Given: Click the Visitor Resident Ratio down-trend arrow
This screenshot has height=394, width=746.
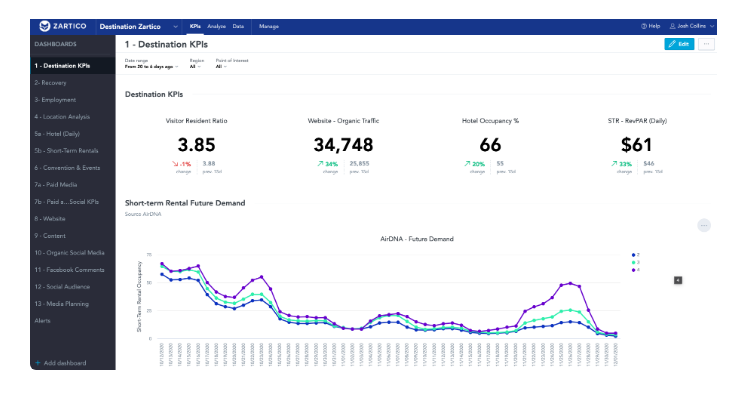Looking at the screenshot, I should [175, 164].
